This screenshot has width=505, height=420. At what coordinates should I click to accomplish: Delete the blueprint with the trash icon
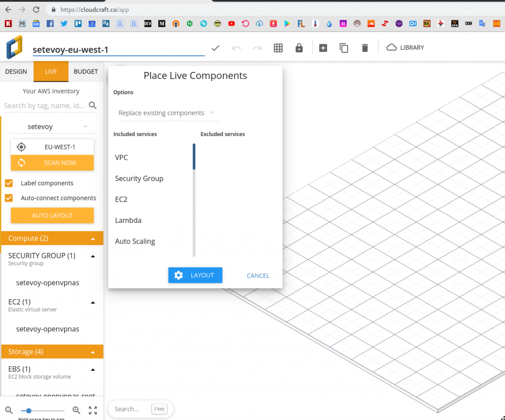coord(364,47)
